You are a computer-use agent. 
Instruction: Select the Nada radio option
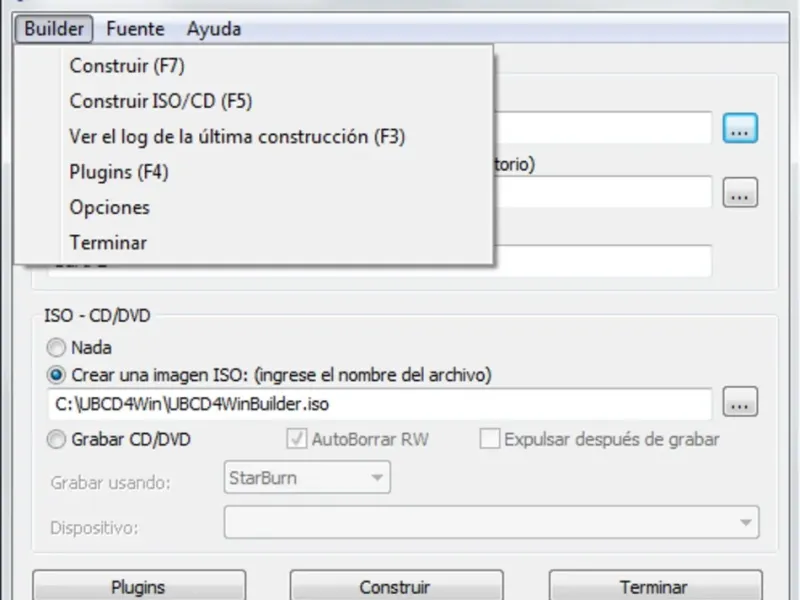click(x=55, y=348)
